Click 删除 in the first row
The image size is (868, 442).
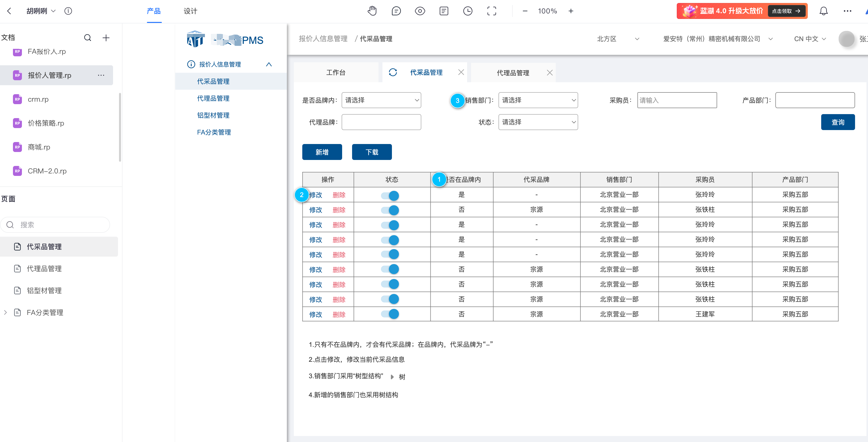(339, 195)
